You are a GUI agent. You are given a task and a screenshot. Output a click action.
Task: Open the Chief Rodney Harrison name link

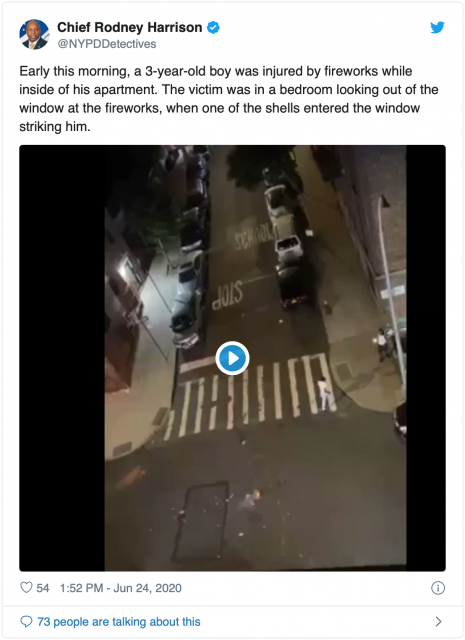pos(129,27)
